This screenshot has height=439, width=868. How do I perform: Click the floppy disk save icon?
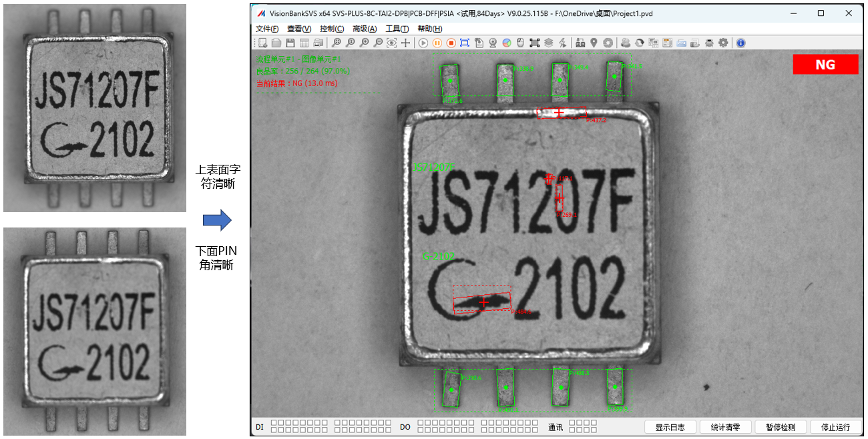290,43
